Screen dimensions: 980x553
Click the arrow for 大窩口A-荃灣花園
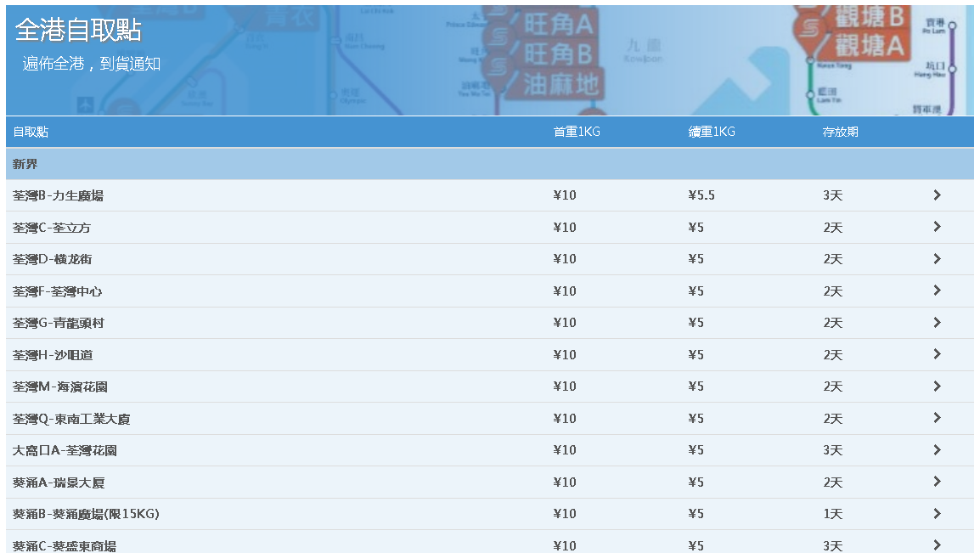pos(937,450)
